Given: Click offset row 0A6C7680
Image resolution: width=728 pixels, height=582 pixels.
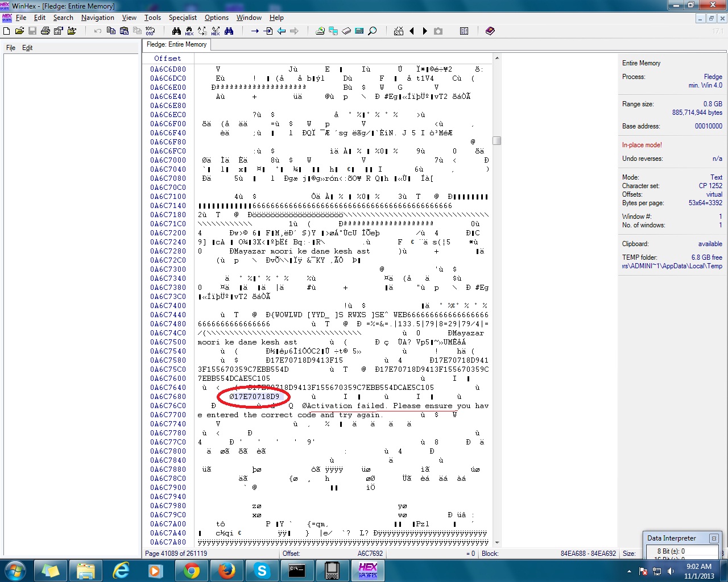Looking at the screenshot, I should 168,397.
